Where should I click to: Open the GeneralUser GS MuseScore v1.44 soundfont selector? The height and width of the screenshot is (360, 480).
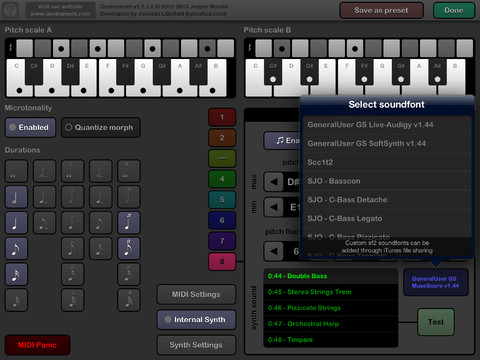[x=436, y=282]
